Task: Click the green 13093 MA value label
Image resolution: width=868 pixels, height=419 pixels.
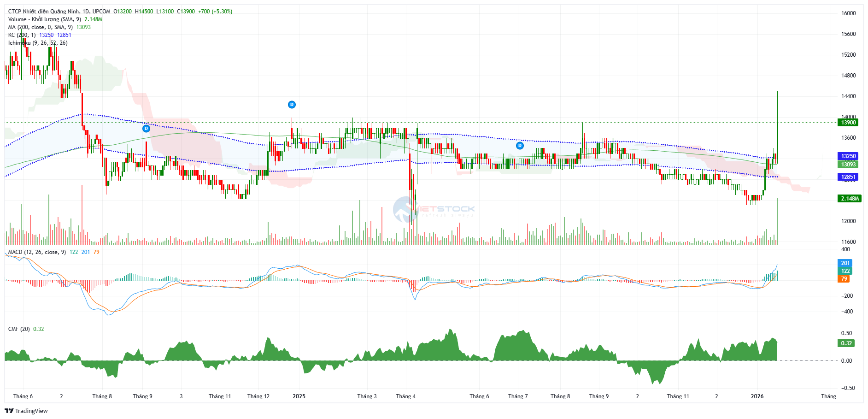Action: [848, 165]
